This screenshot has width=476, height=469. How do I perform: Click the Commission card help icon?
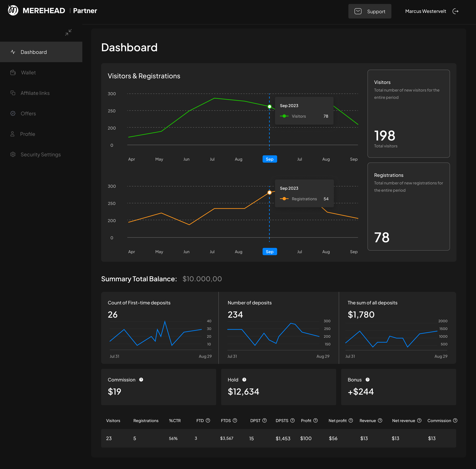(141, 380)
